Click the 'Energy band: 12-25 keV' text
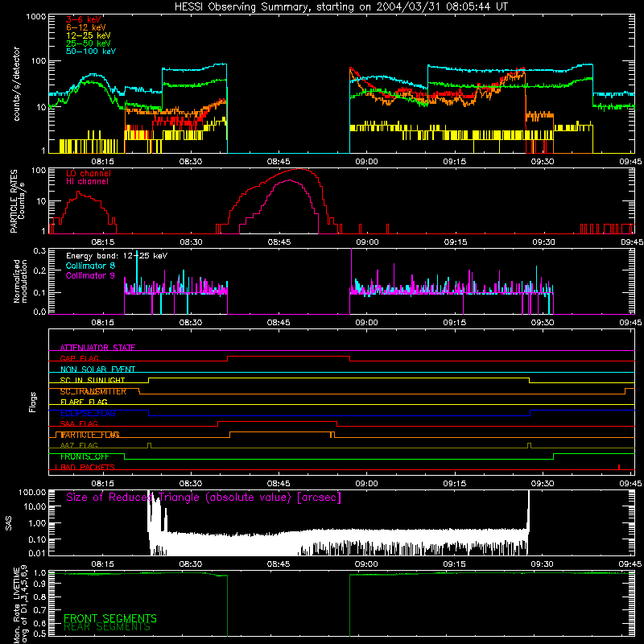The width and height of the screenshot is (644, 644). pos(117,256)
